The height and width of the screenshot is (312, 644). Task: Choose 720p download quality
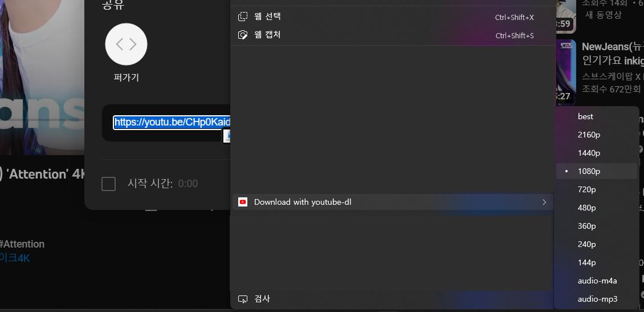tap(586, 189)
